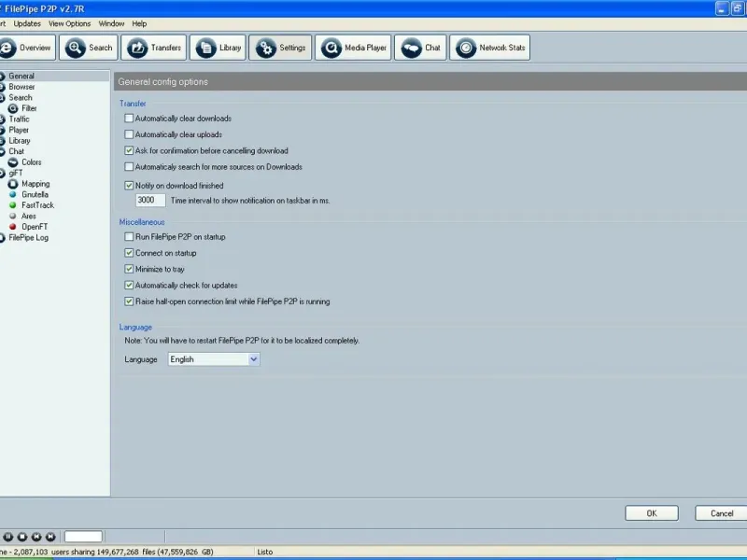Select OpenFT network settings
Viewport: 747px width, 560px height.
click(35, 227)
